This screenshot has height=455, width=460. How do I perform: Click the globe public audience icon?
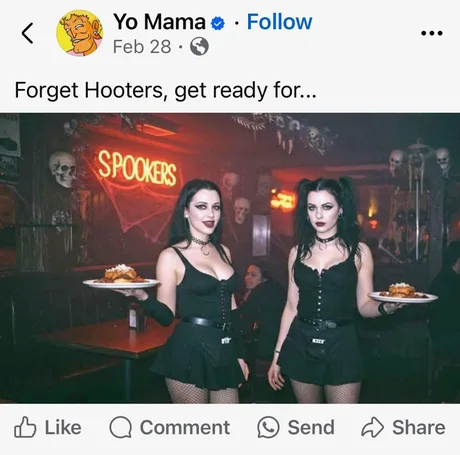point(199,46)
